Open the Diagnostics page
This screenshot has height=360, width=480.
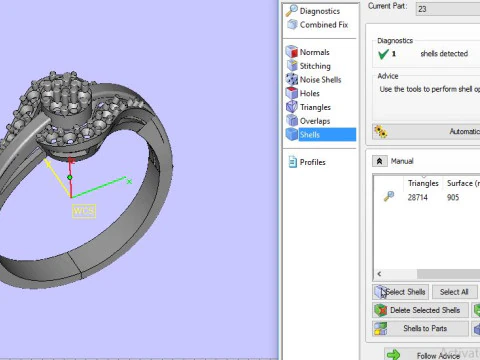320,11
